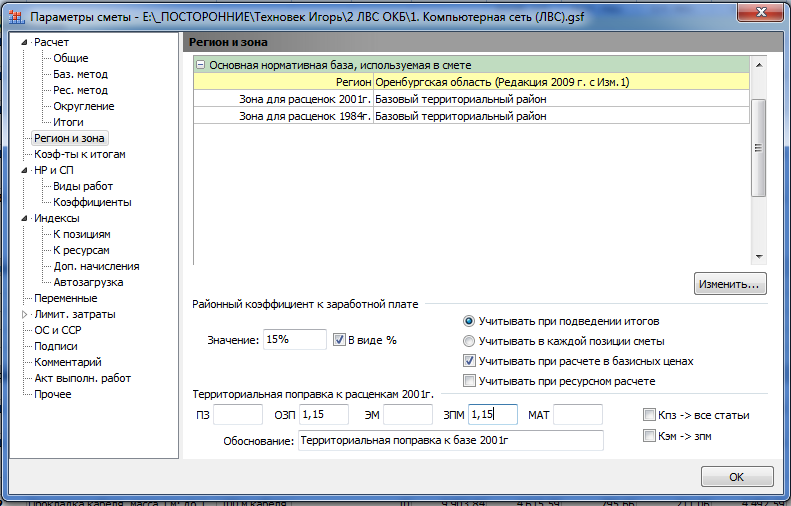Select Итоги in the tree
The height and width of the screenshot is (506, 791).
coord(68,122)
